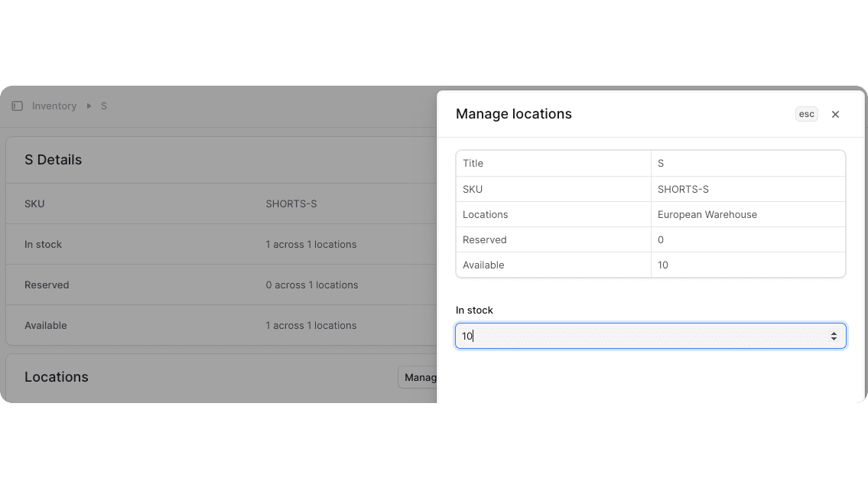Image resolution: width=868 pixels, height=488 pixels.
Task: Click the sidebar toggle icon beside Inventory breadcrumb
Action: (x=17, y=106)
